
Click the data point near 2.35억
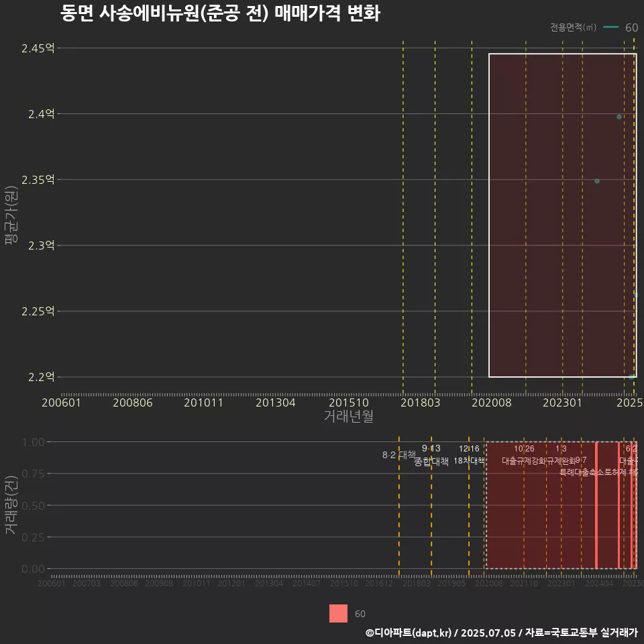pos(597,181)
